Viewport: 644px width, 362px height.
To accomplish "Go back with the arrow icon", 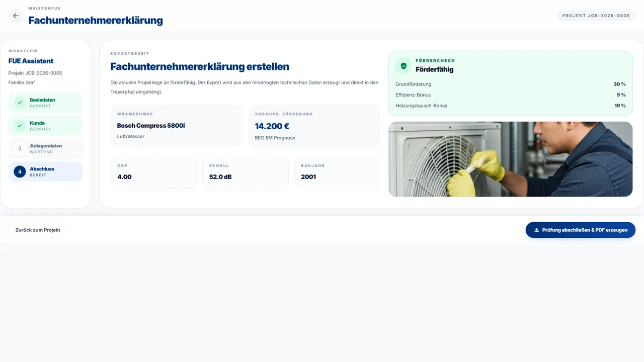I will click(16, 16).
